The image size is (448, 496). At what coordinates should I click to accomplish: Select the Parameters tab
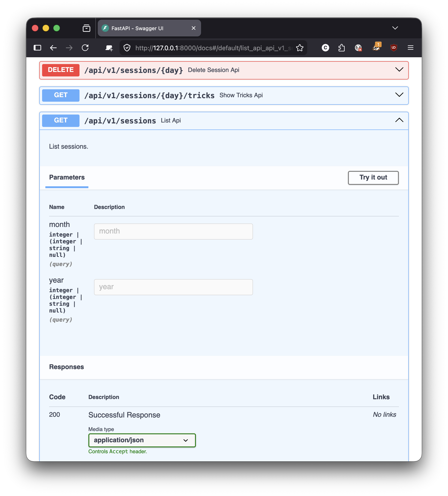click(x=67, y=177)
